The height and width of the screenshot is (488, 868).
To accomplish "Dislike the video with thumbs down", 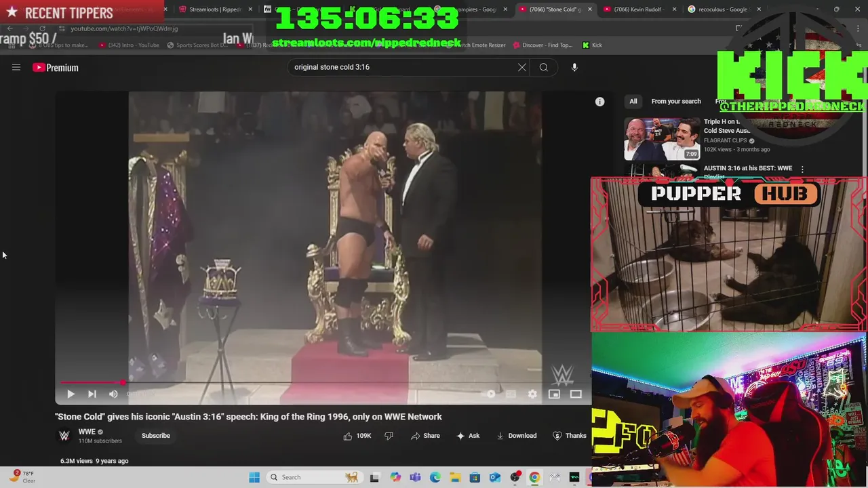I will (389, 436).
